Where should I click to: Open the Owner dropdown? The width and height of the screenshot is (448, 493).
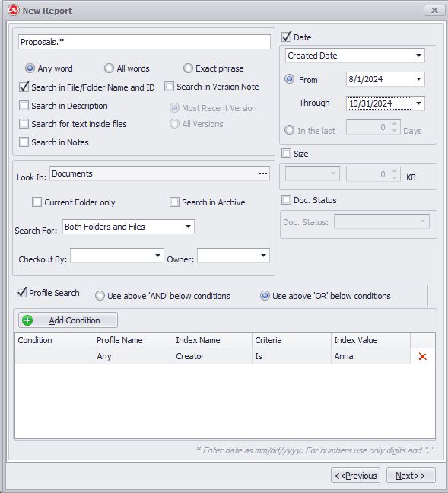click(x=263, y=256)
